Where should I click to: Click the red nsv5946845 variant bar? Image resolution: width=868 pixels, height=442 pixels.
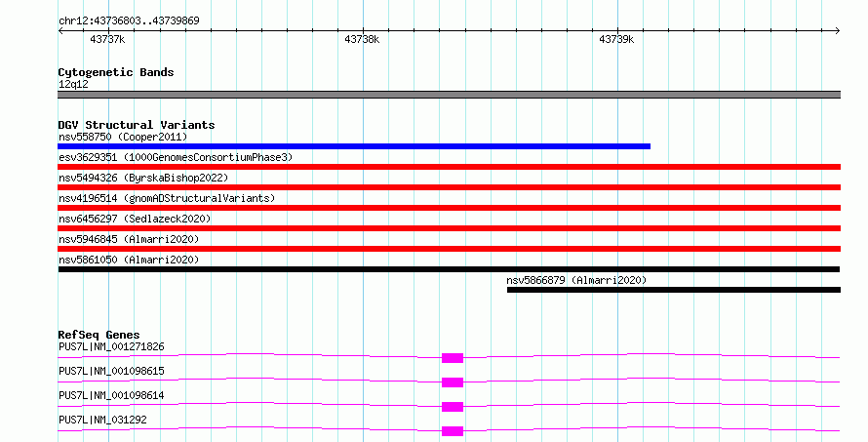450,249
